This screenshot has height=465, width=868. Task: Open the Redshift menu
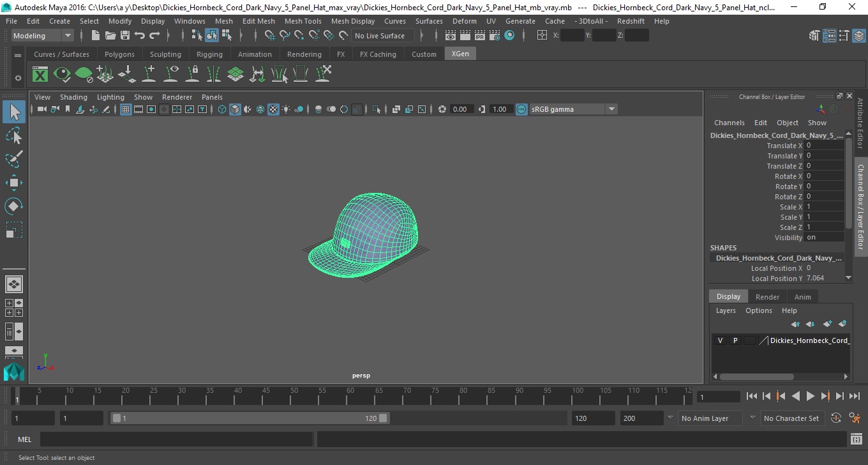click(x=630, y=21)
